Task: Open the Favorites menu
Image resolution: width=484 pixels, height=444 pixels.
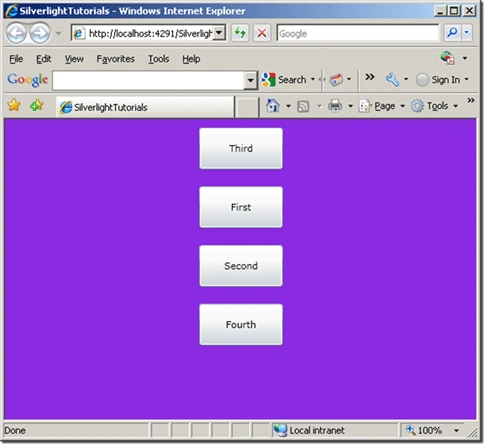Action: tap(115, 59)
